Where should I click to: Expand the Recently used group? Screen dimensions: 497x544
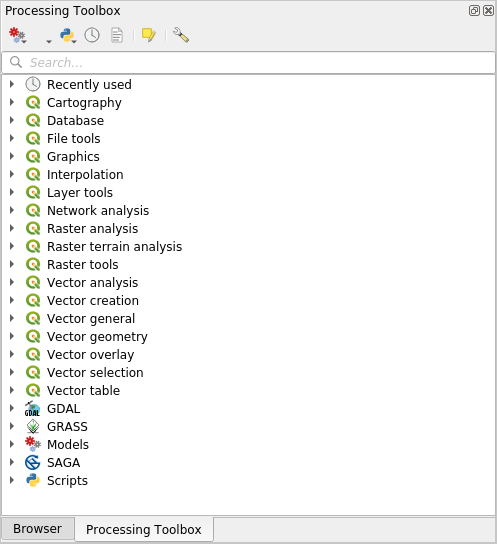tap(12, 84)
